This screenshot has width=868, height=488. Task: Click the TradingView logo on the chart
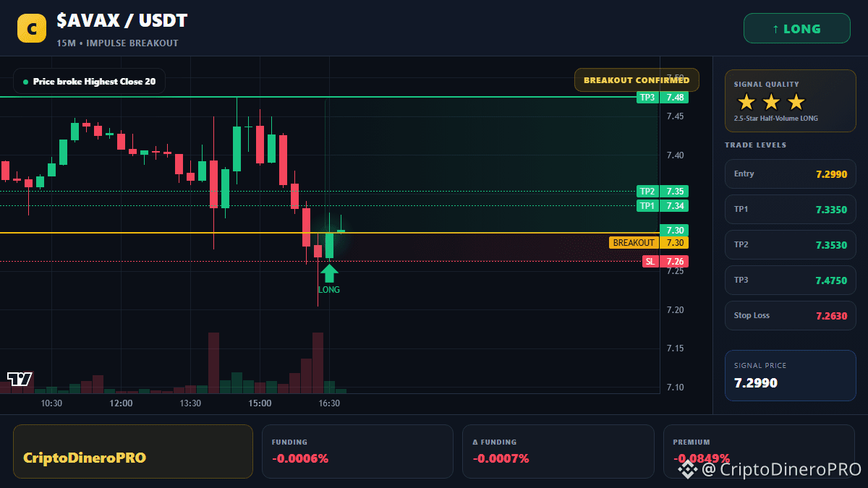[20, 379]
